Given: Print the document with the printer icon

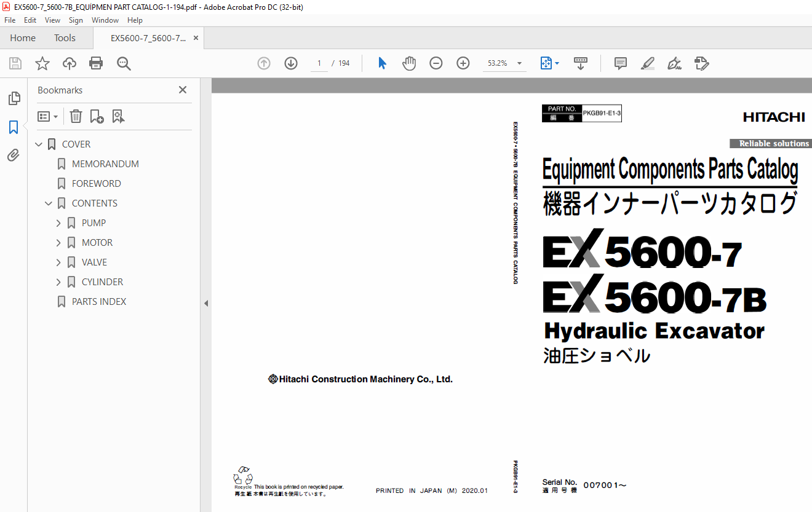Looking at the screenshot, I should 96,63.
